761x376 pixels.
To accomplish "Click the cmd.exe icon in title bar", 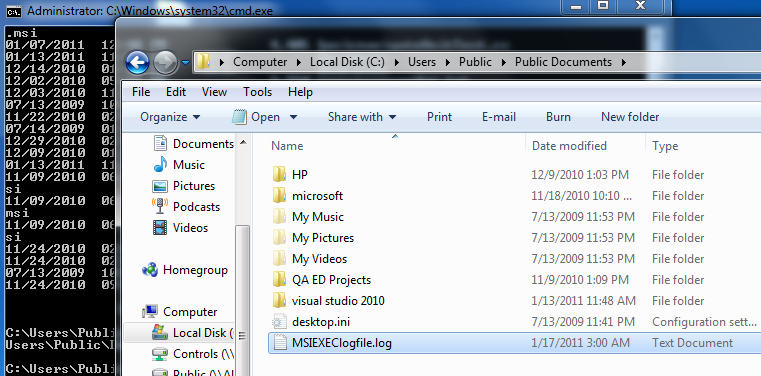I will click(x=14, y=11).
